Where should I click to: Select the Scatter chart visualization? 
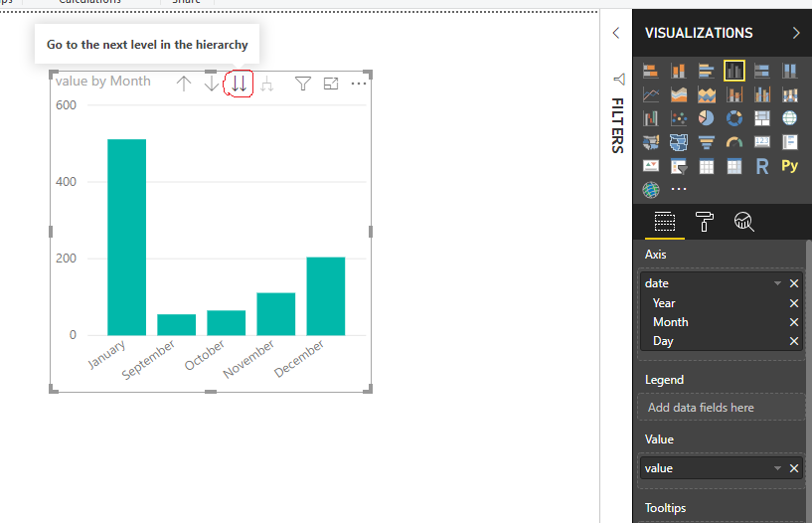(x=679, y=118)
